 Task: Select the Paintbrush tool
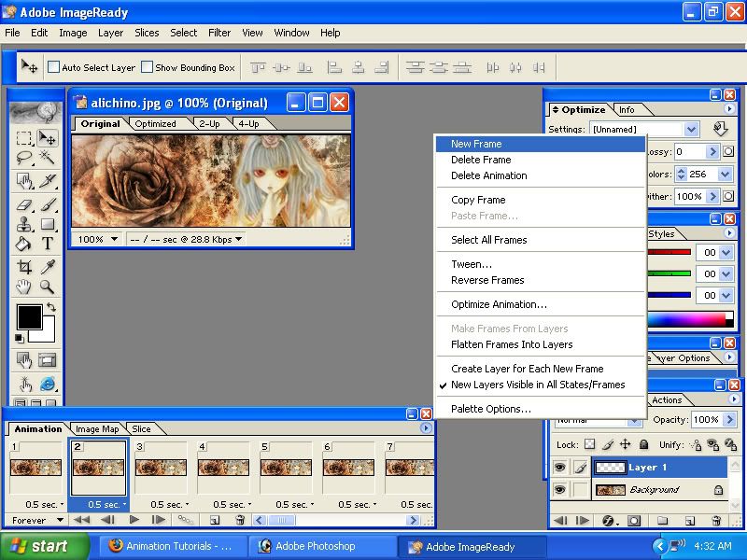(x=47, y=204)
